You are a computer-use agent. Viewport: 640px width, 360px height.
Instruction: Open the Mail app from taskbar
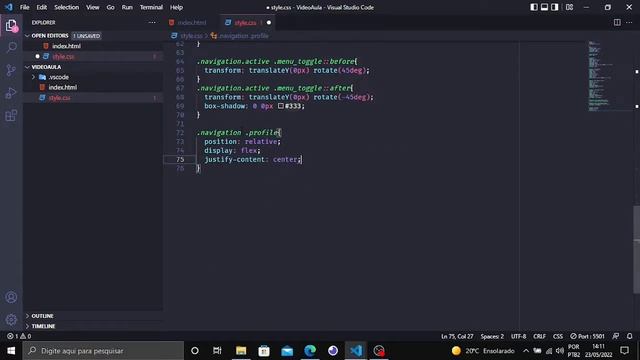(x=287, y=351)
